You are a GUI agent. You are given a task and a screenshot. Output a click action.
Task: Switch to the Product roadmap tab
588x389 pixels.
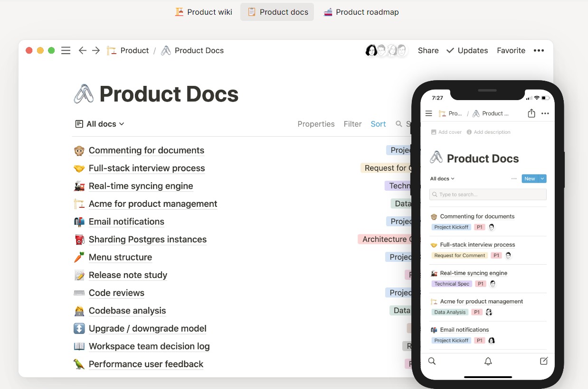361,12
